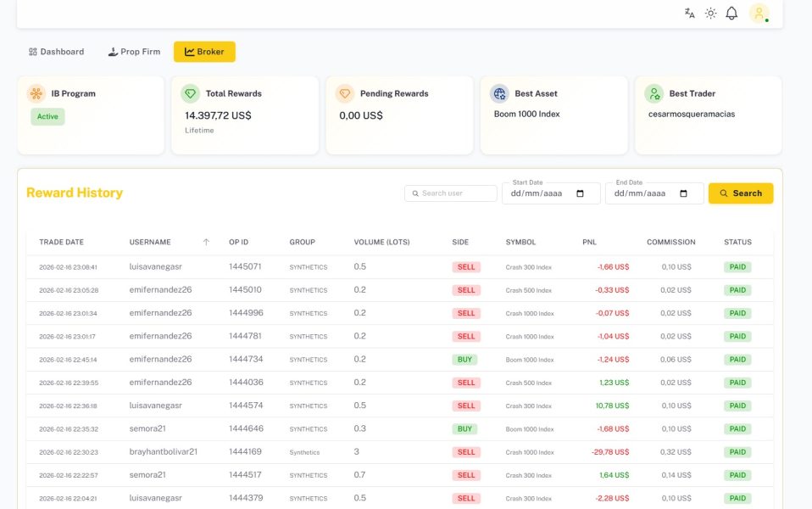Image resolution: width=812 pixels, height=509 pixels.
Task: Click the Trade Date column header
Action: (61, 243)
